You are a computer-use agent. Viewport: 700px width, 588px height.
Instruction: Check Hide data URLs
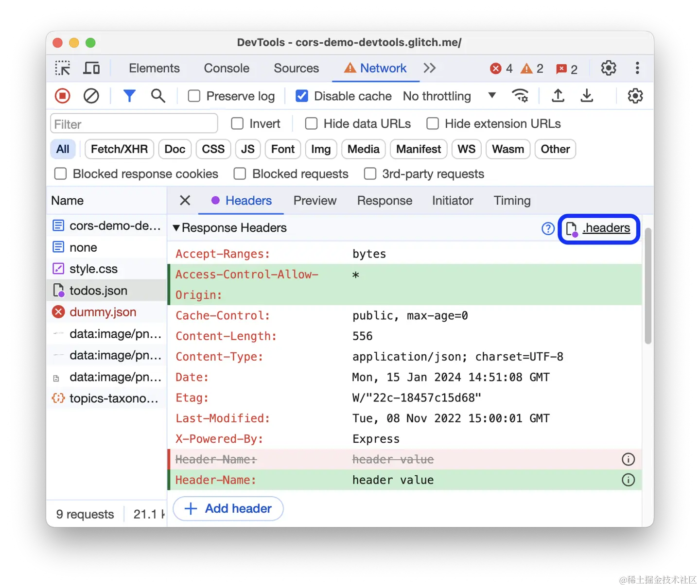click(311, 123)
